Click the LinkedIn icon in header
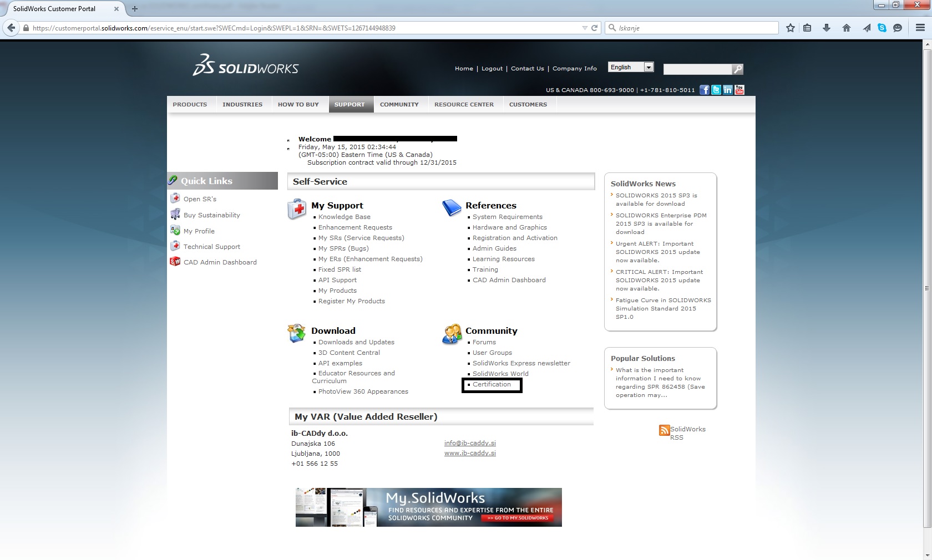The width and height of the screenshot is (932, 560). 728,90
